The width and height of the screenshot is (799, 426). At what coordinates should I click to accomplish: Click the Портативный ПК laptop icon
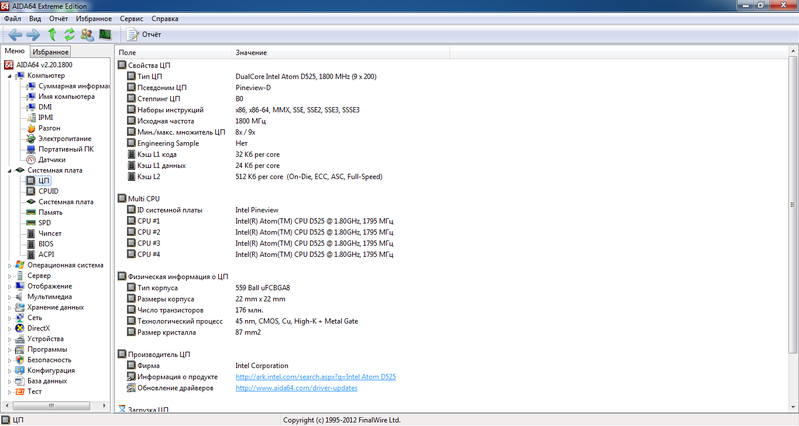pyautogui.click(x=31, y=149)
